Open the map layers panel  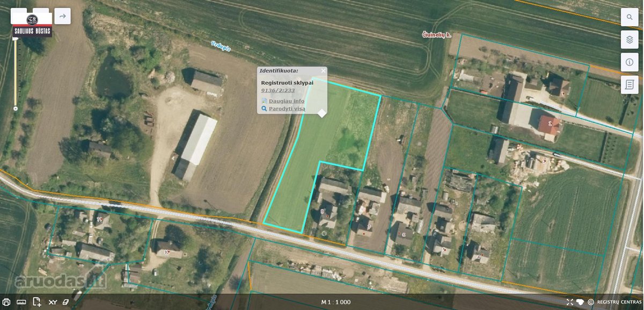point(629,40)
